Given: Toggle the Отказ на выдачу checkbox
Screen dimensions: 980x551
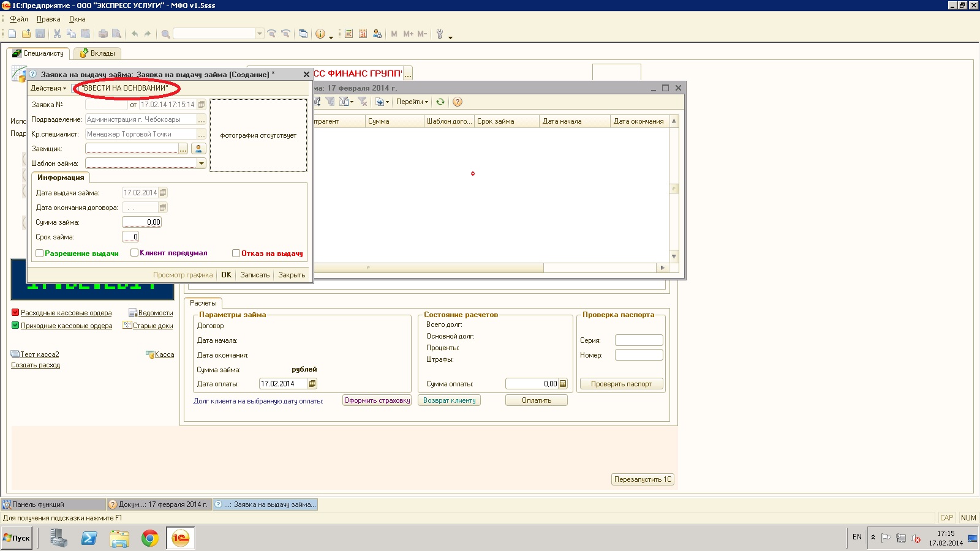Looking at the screenshot, I should click(x=236, y=253).
